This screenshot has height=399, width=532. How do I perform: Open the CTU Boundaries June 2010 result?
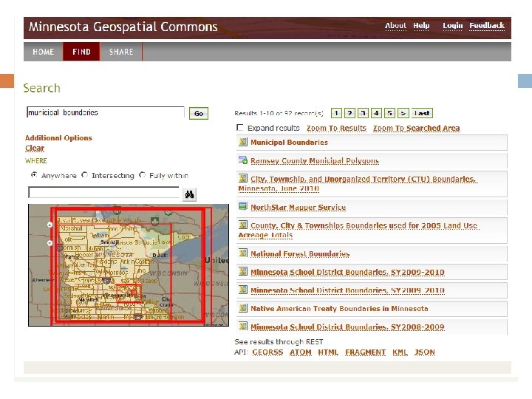(358, 183)
